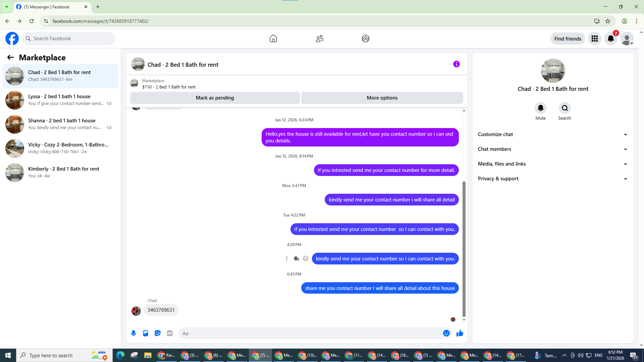This screenshot has width=644, height=362.
Task: Click Mark as pending button
Action: click(x=215, y=98)
